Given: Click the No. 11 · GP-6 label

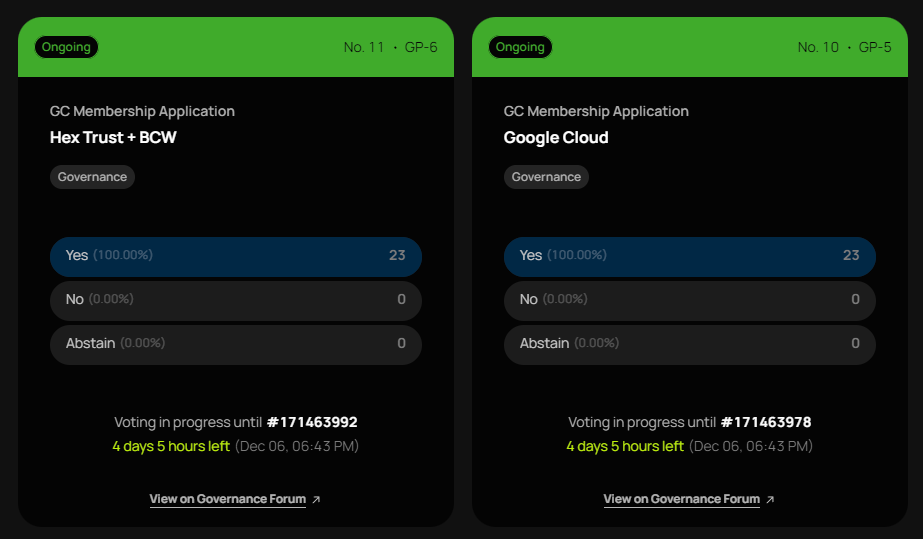Looking at the screenshot, I should coord(391,47).
